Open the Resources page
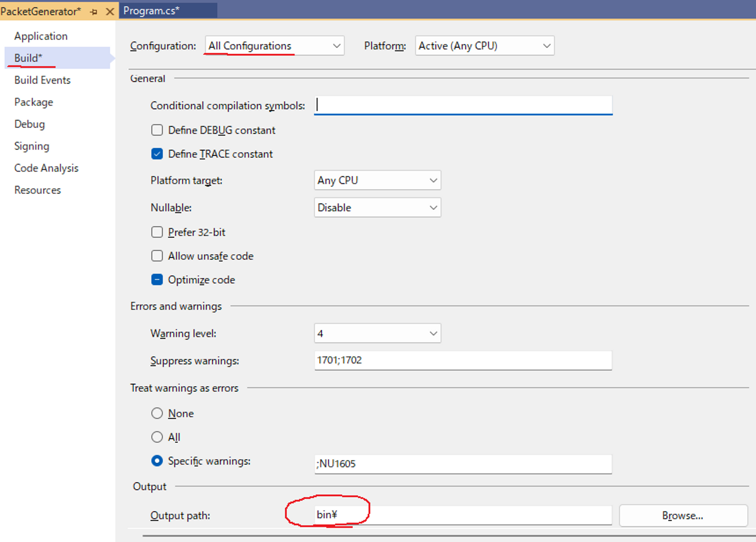This screenshot has height=542, width=756. point(37,190)
